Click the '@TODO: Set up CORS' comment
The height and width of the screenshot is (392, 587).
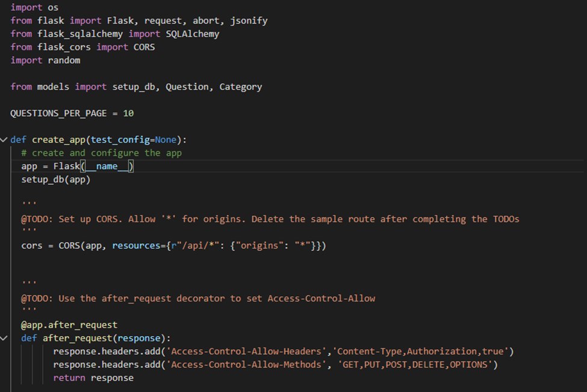click(270, 219)
